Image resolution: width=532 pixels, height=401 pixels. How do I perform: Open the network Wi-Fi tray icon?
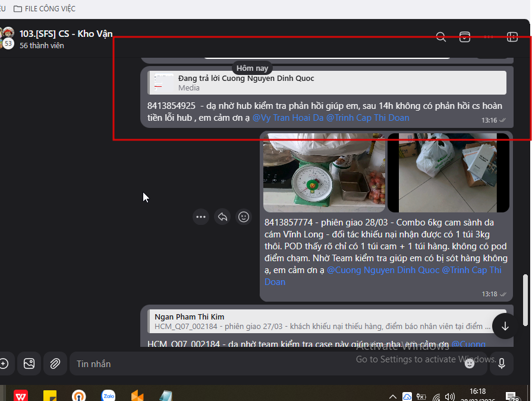(436, 397)
